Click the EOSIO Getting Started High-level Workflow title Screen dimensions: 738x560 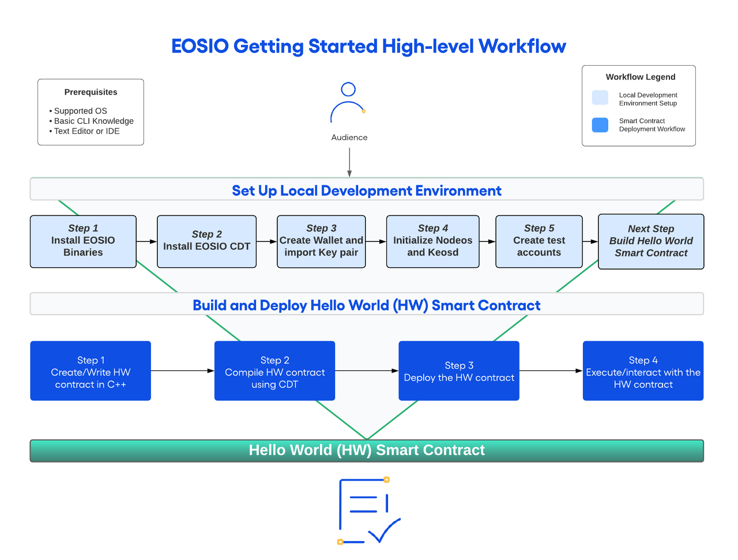coord(369,46)
